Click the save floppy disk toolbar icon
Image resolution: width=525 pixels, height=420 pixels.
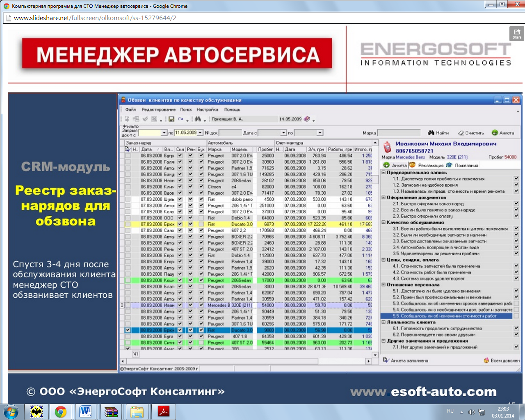coord(171,119)
